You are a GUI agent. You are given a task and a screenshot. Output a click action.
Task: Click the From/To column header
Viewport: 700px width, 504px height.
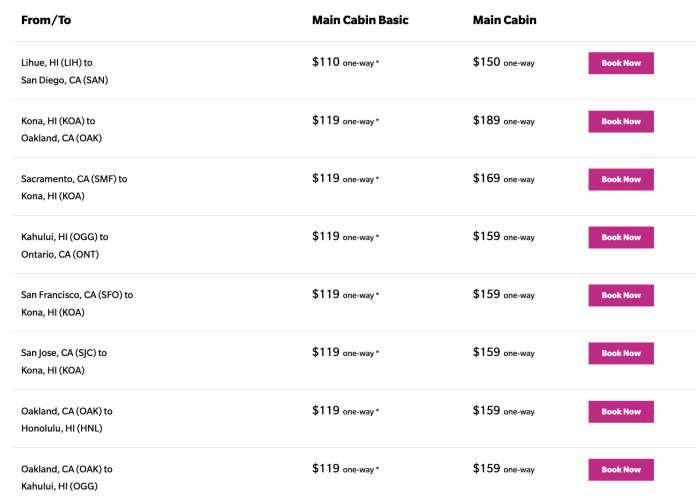(x=48, y=20)
